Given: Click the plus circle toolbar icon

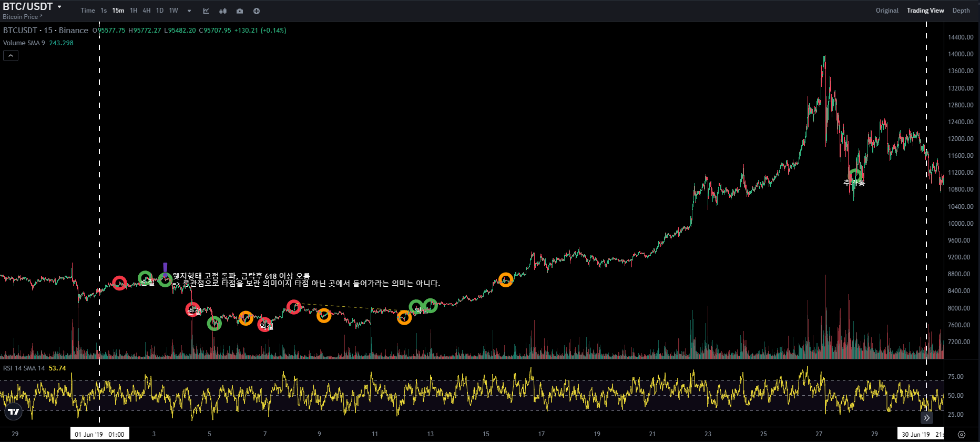Looking at the screenshot, I should pyautogui.click(x=257, y=11).
